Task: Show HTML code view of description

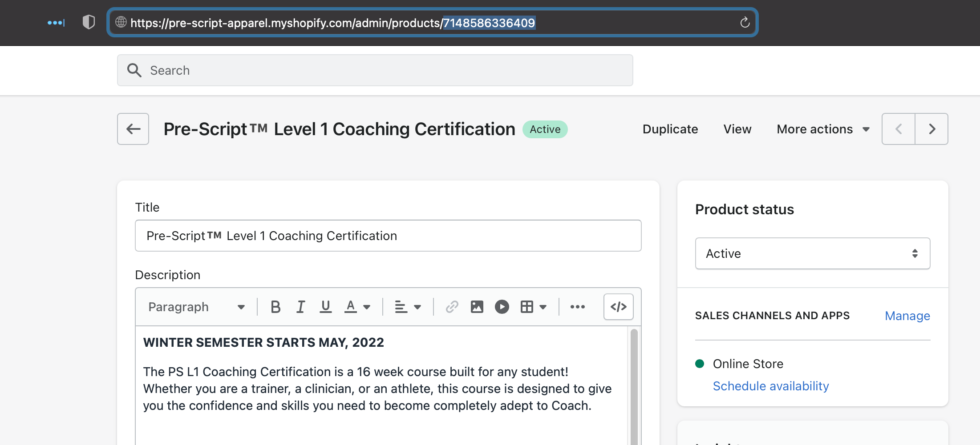Action: [x=618, y=307]
